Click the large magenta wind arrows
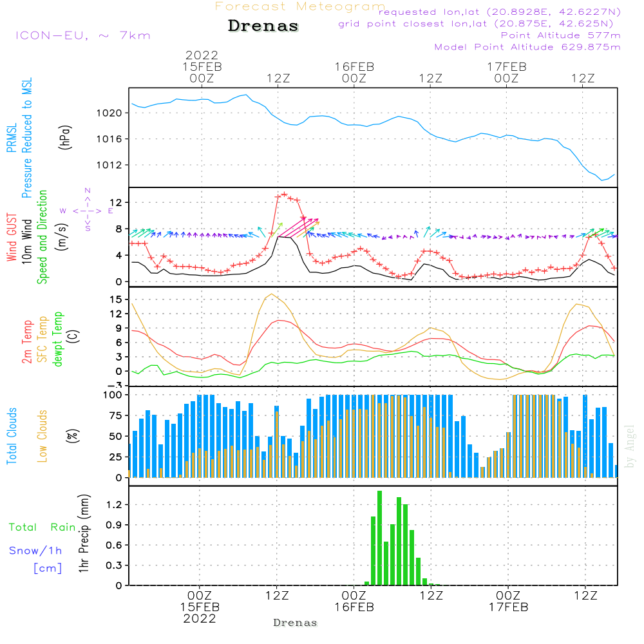 (299, 228)
